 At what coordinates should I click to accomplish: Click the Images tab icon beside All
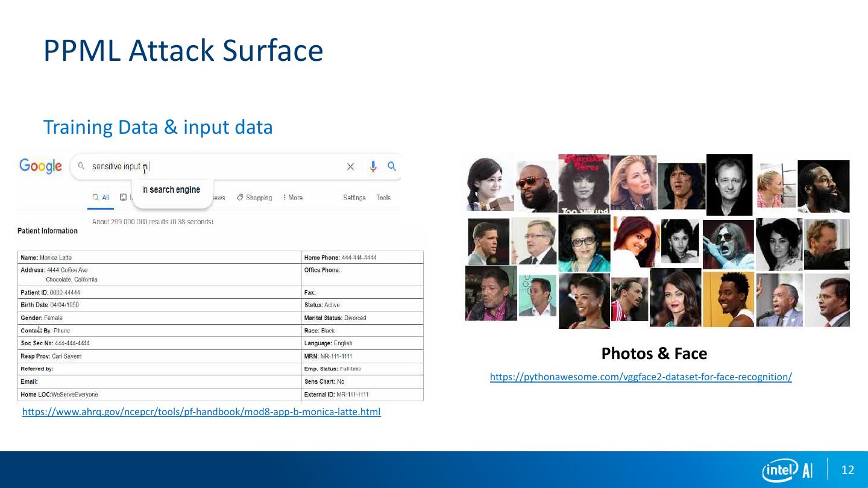tap(124, 198)
